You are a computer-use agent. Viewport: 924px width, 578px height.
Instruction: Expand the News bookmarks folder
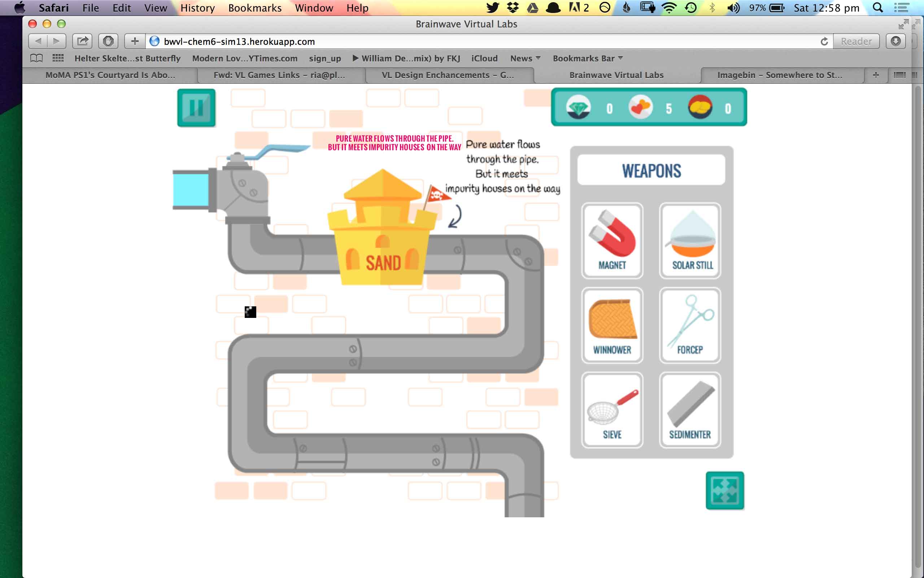(x=526, y=59)
